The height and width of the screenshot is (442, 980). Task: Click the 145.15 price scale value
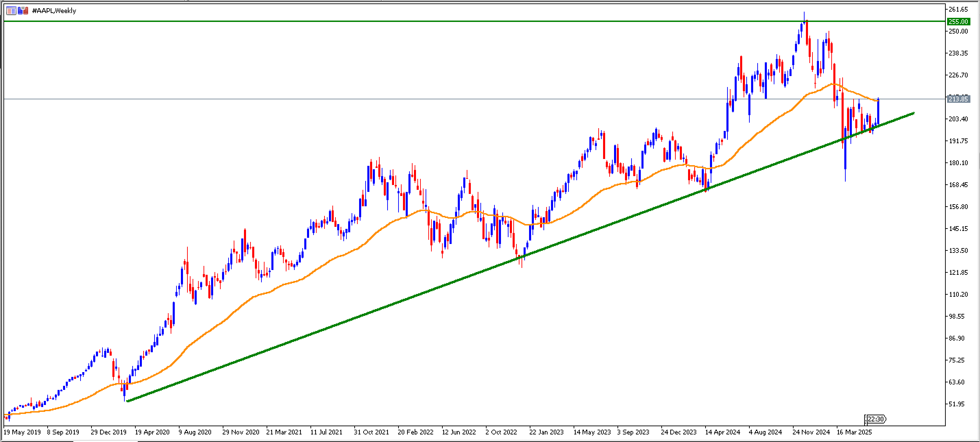coord(958,229)
